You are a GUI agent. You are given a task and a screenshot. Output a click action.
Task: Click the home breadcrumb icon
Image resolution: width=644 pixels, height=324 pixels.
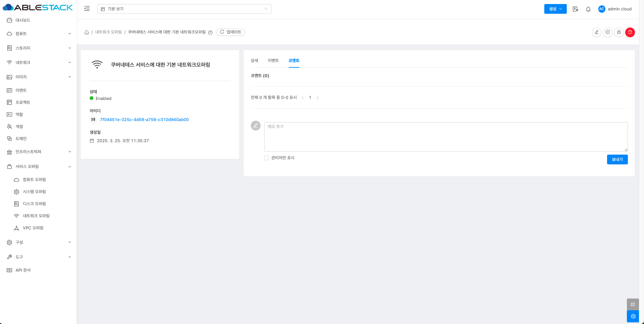pyautogui.click(x=87, y=32)
